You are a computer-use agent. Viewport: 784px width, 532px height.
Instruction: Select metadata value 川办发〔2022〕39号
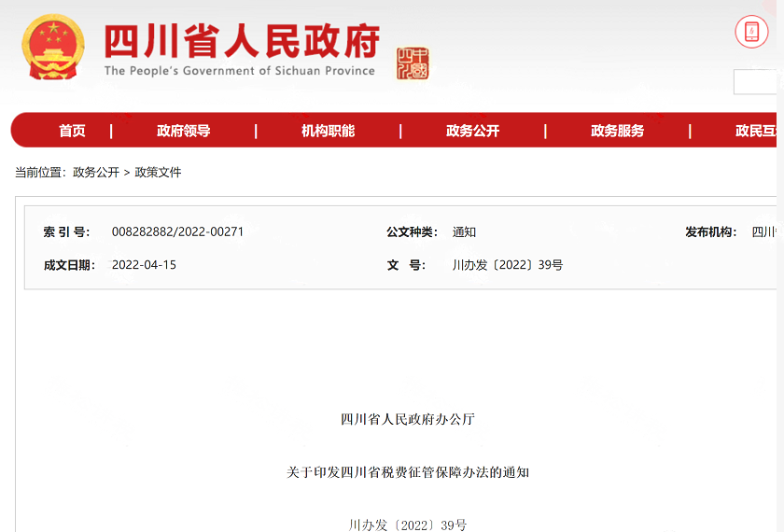[x=508, y=265]
